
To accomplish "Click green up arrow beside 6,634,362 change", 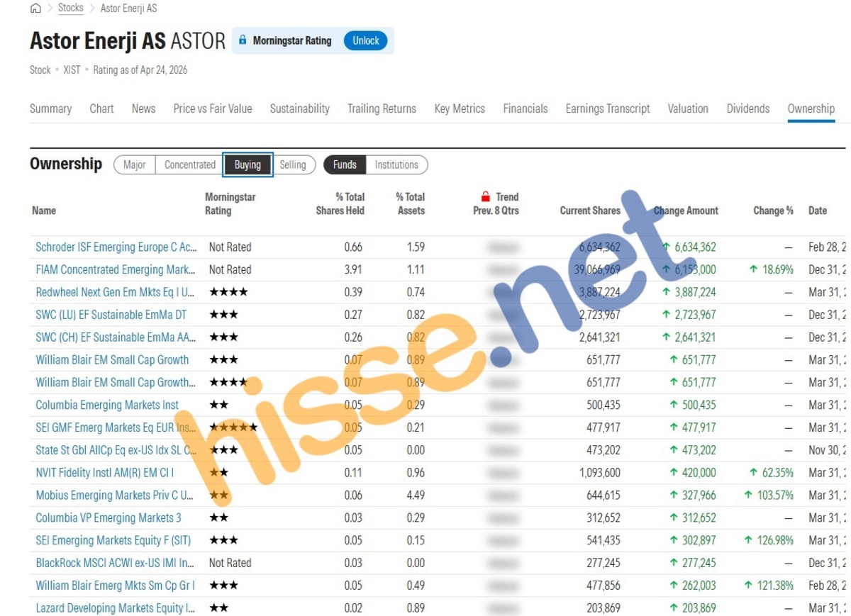I will pos(666,247).
